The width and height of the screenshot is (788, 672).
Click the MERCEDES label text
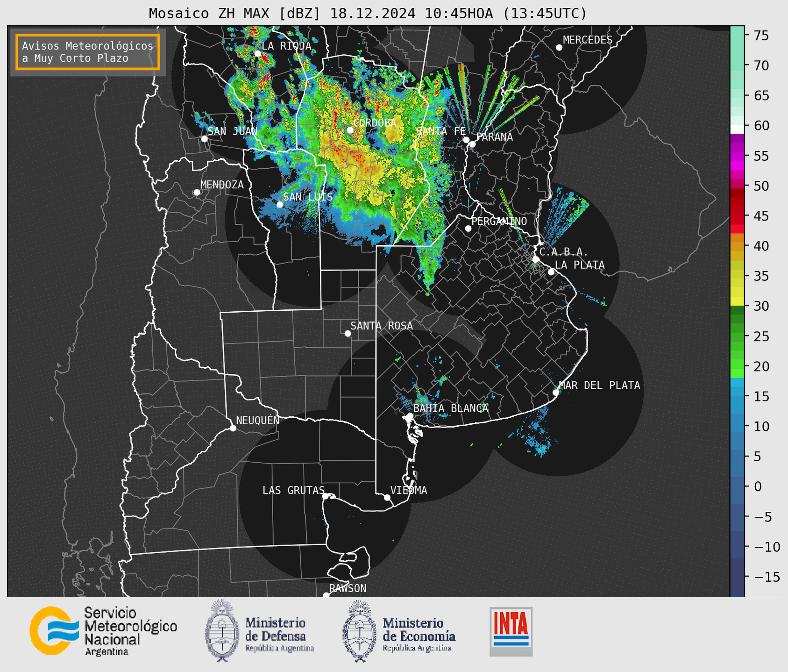(588, 40)
